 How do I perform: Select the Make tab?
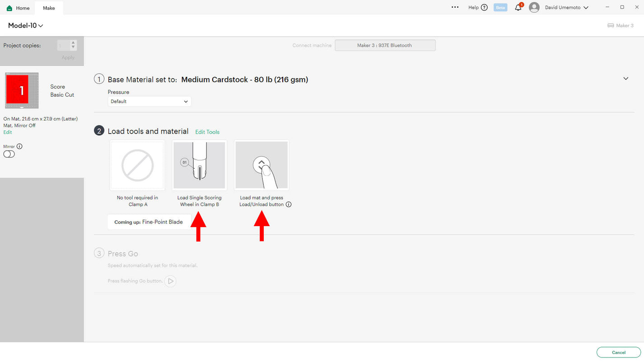coord(49,8)
